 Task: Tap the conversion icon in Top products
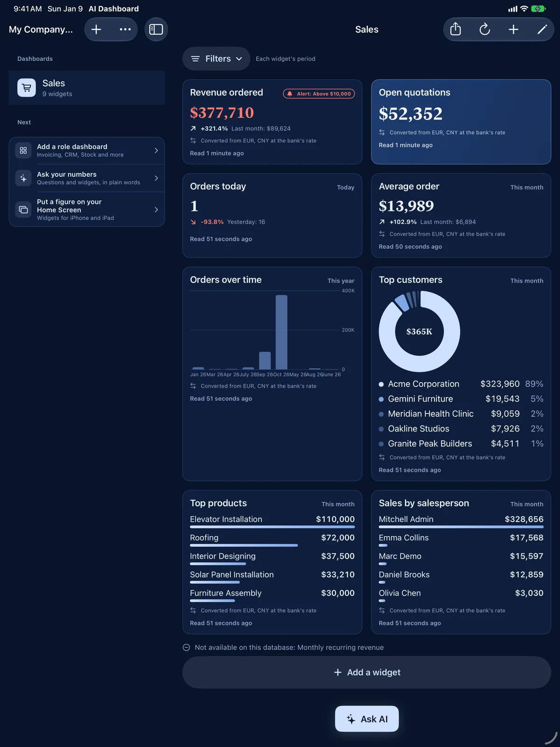coord(193,610)
